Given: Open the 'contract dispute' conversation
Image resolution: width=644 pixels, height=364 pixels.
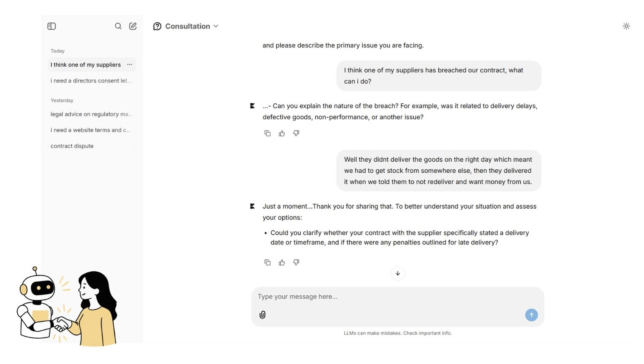Looking at the screenshot, I should [x=72, y=146].
